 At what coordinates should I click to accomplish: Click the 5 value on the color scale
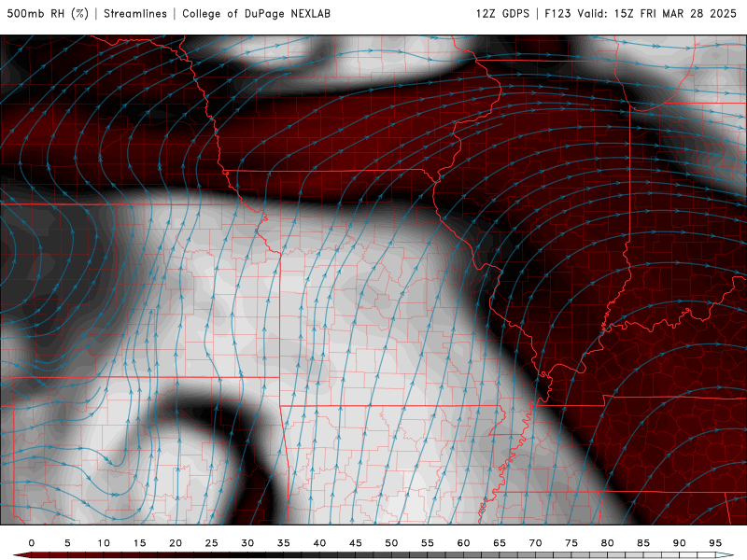[x=67, y=543]
